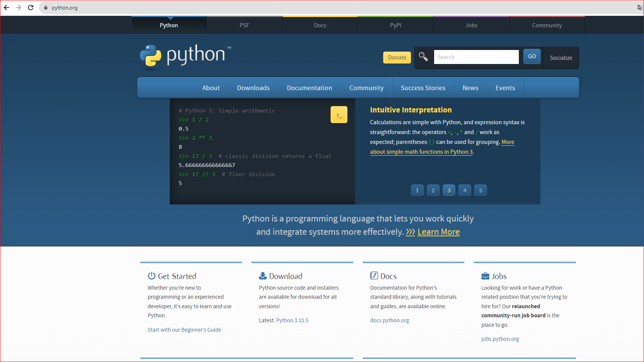Image resolution: width=644 pixels, height=362 pixels.
Task: Open the Downloads menu
Action: pos(253,88)
